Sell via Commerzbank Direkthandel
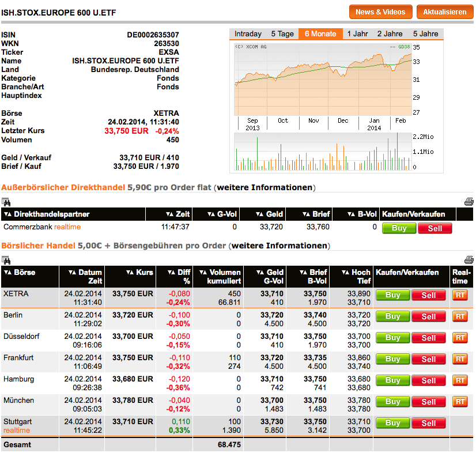Viewport: 476px width, 453px height. [435, 228]
